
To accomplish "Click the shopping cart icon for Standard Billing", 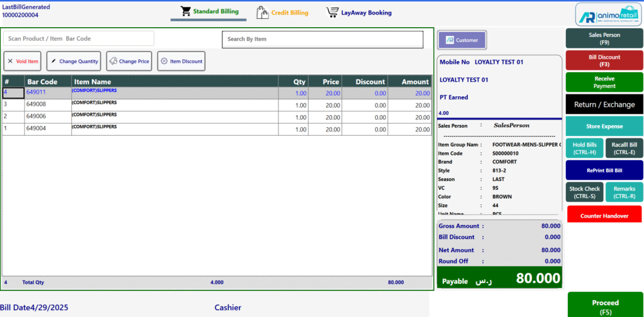I will pos(185,11).
